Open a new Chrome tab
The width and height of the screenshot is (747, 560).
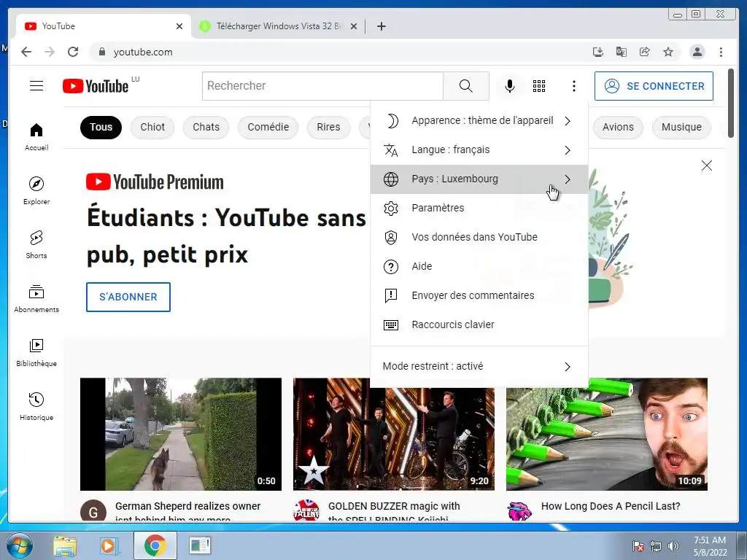[x=381, y=26]
